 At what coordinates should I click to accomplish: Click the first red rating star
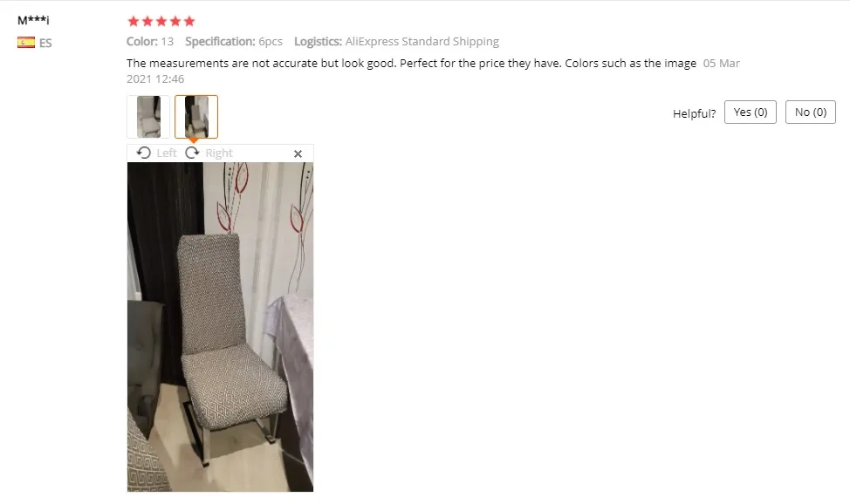click(133, 21)
